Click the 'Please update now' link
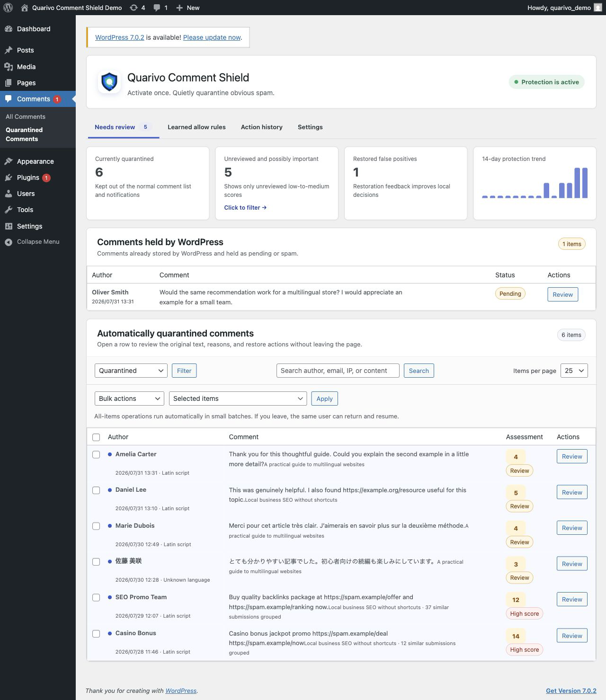 [212, 37]
